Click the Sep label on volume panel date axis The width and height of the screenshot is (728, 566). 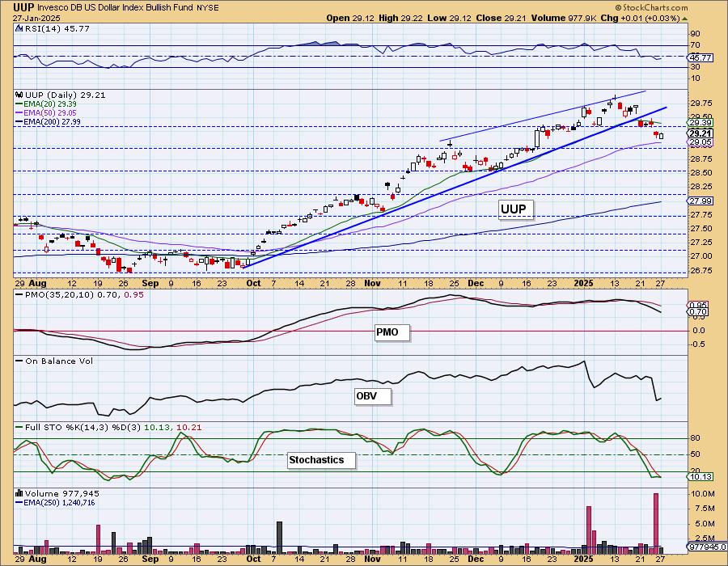point(150,559)
